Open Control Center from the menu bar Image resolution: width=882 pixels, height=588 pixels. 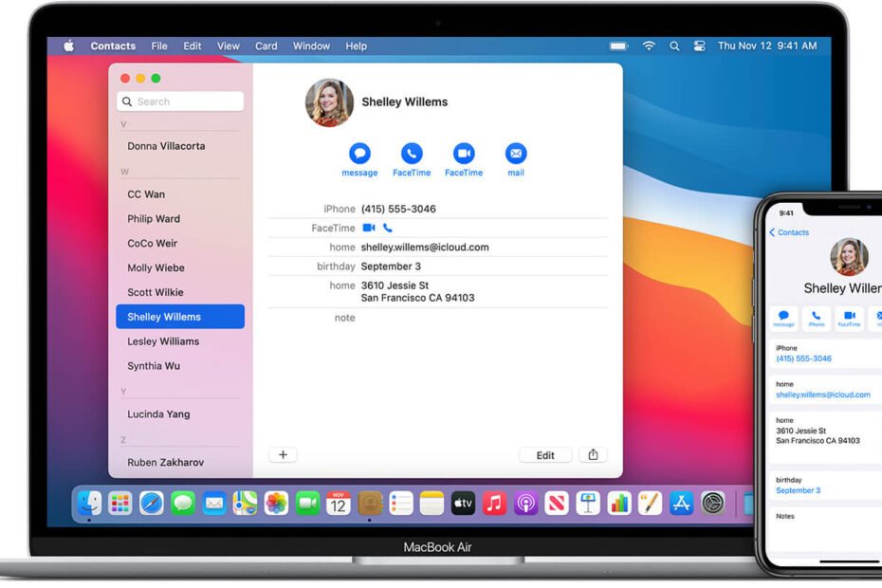point(699,46)
